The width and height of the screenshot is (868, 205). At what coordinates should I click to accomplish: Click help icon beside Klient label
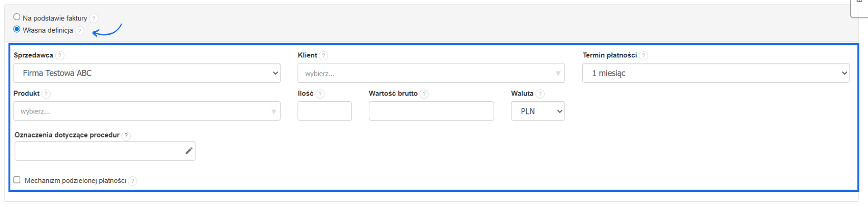[323, 56]
